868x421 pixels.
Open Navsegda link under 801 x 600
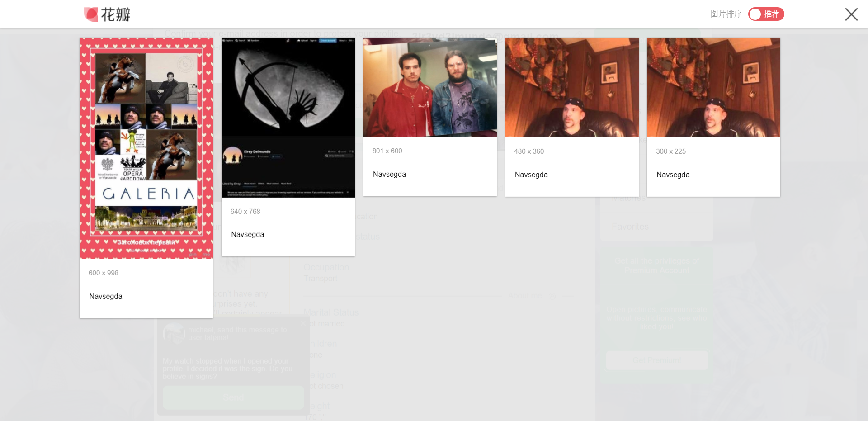(x=390, y=174)
